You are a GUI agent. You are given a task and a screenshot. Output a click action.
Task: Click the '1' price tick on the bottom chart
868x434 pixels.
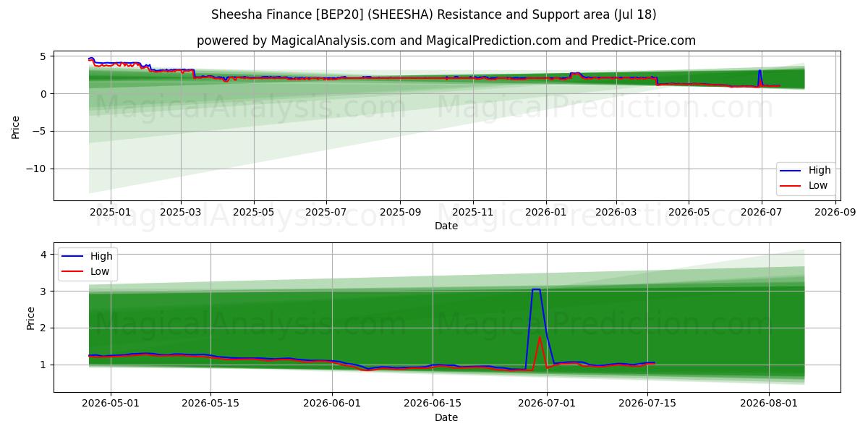tap(44, 365)
